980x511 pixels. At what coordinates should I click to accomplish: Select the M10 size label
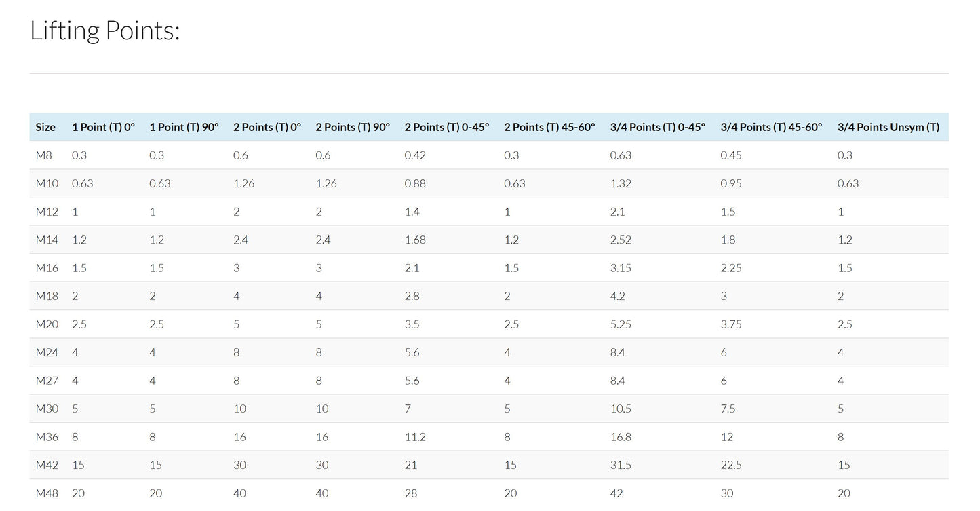[x=47, y=183]
